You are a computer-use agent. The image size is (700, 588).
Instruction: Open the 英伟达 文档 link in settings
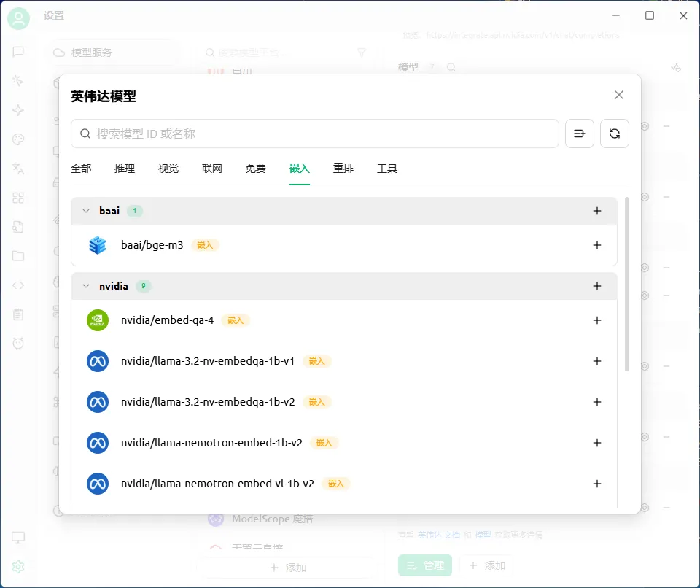tap(438, 535)
